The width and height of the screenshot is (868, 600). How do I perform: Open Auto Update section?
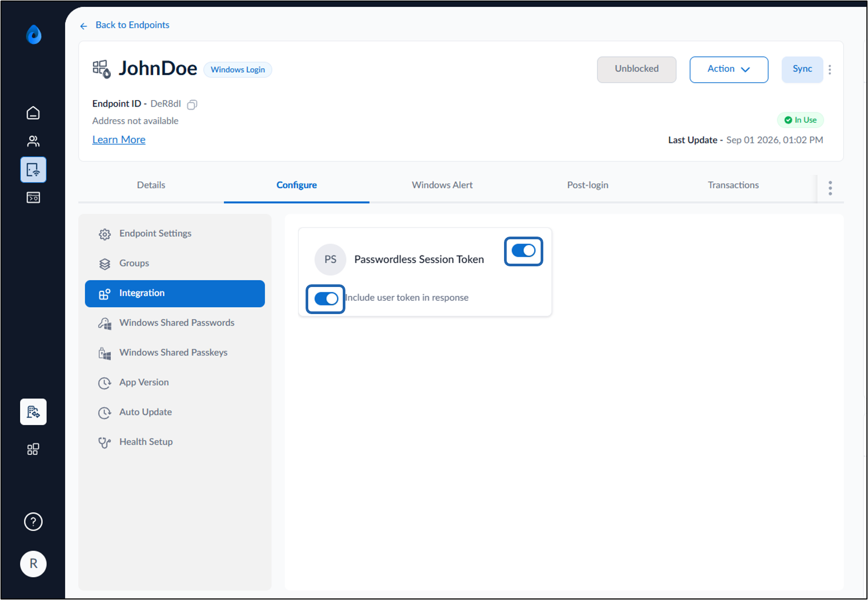click(x=175, y=412)
